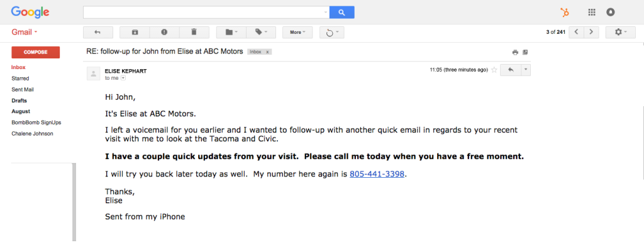This screenshot has height=250, width=644.
Task: Open the Move to folder dropdown
Action: 231,32
